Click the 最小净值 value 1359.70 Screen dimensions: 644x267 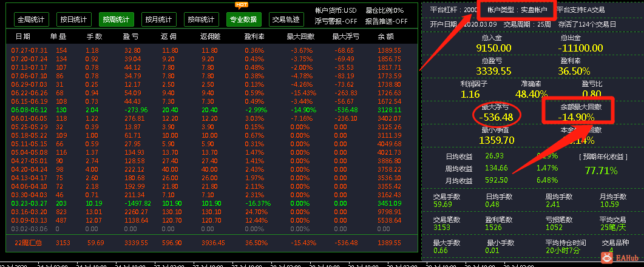coord(496,140)
